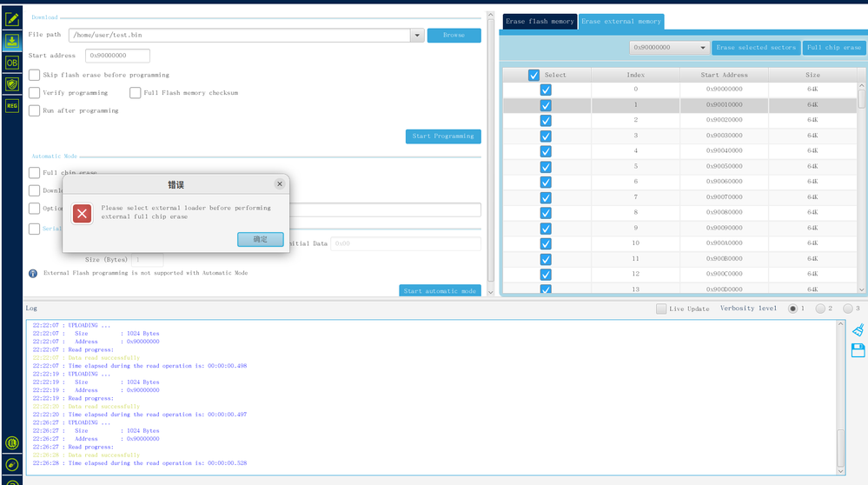The width and height of the screenshot is (868, 485).
Task: Switch to Erase external memory tab
Action: point(621,22)
